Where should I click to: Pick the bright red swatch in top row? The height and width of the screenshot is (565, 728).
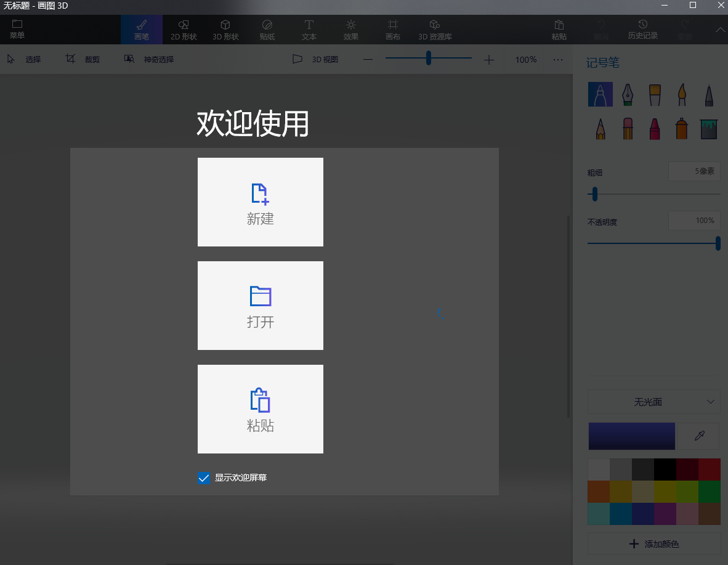(710, 469)
